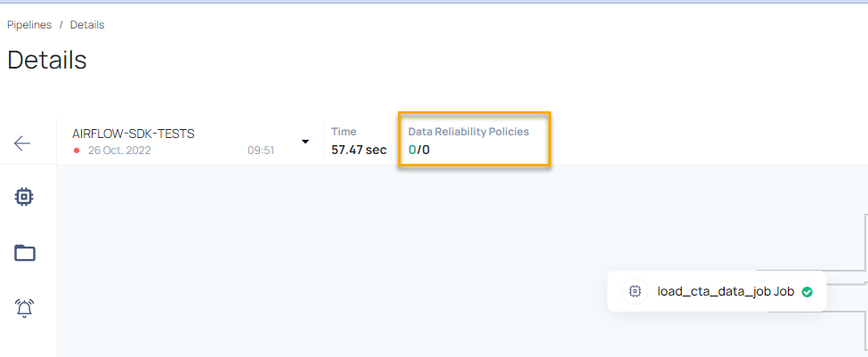Viewport: 868px width, 357px height.
Task: Click the 09:51 run timestamp
Action: [x=261, y=150]
